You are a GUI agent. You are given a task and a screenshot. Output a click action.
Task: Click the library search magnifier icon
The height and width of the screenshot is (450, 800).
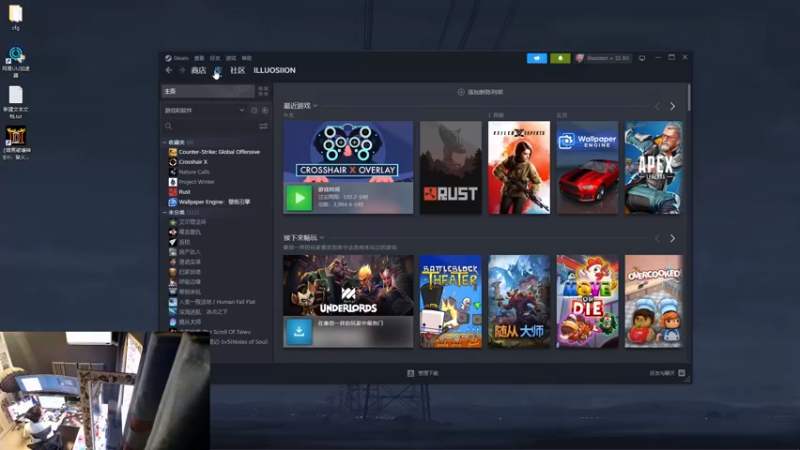[x=168, y=126]
